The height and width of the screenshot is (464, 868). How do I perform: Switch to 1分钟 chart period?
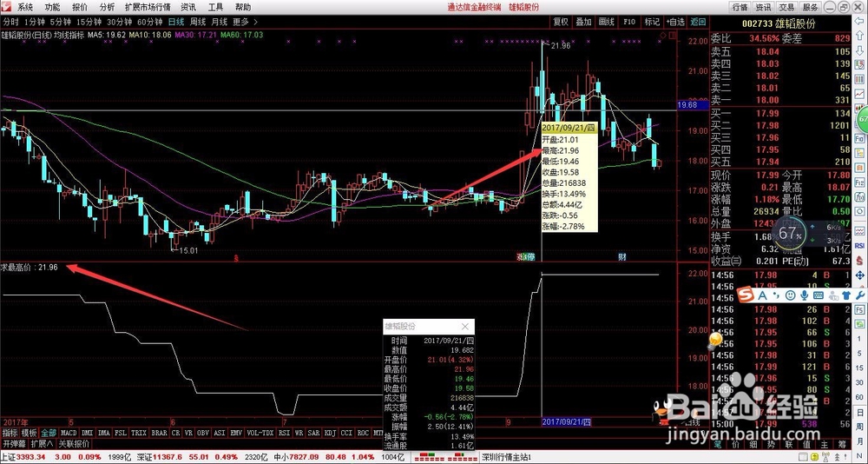(35, 23)
